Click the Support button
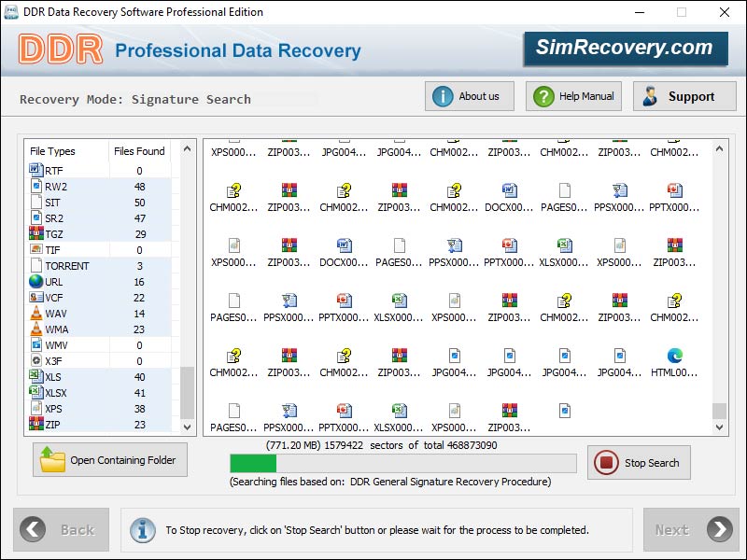The image size is (747, 560). pyautogui.click(x=684, y=96)
